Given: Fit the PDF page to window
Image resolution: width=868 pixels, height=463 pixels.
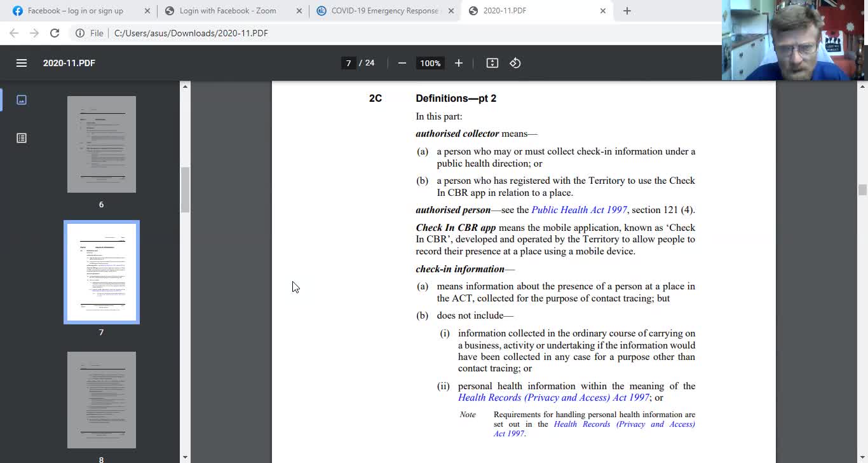Looking at the screenshot, I should (x=492, y=63).
